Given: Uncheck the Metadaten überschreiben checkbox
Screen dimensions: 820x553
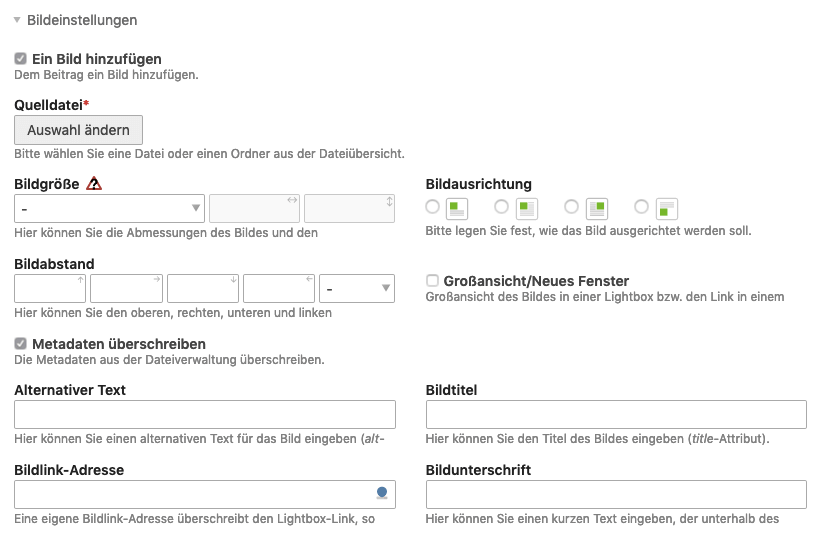Looking at the screenshot, I should click(20, 344).
